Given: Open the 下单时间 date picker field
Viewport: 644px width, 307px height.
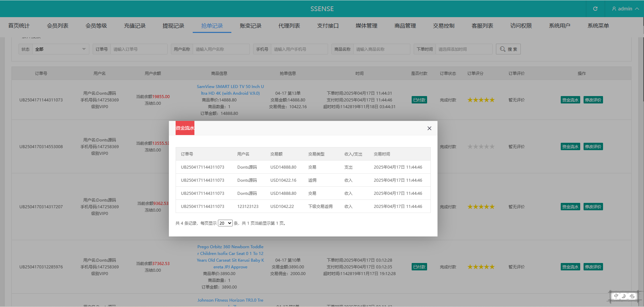Looking at the screenshot, I should click(464, 49).
